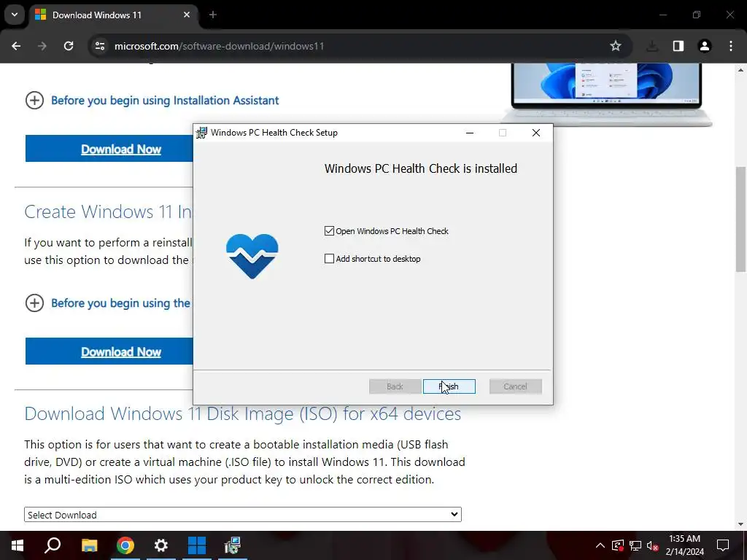Check the Open Windows PC Health Check box
This screenshot has height=560, width=747.
(x=329, y=231)
